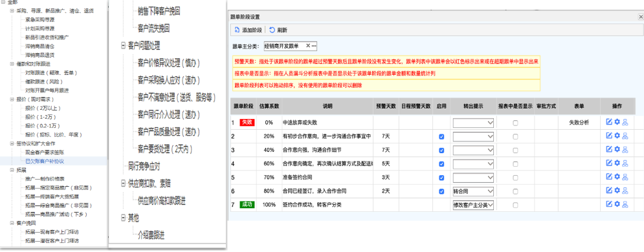This screenshot has height=252, width=644.
Task: Collapse the 供应商扣款、索赔 tree node
Action: click(123, 183)
